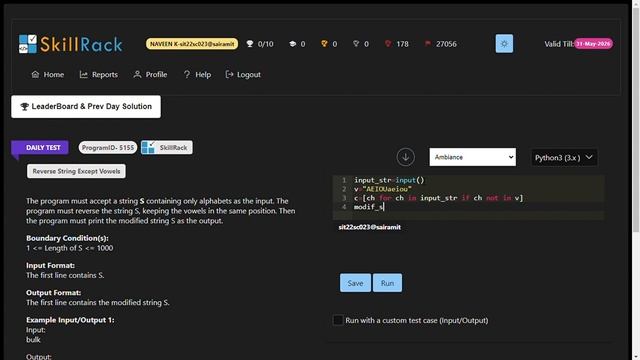The width and height of the screenshot is (640, 360).
Task: Run the program with Run button
Action: coord(387,283)
